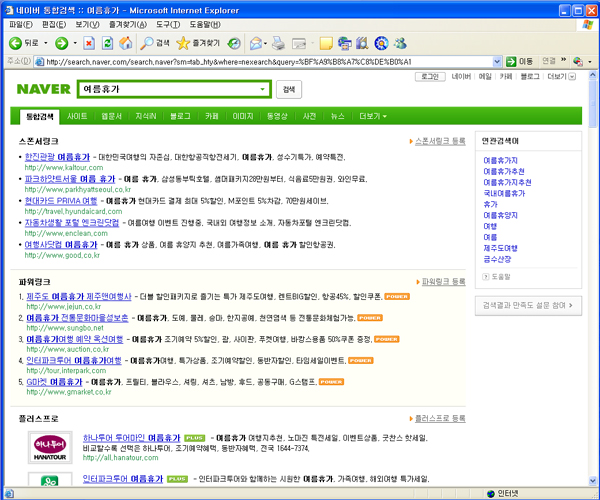
Task: Open the 한진관광 여름휴가 sponsored link
Action: pyautogui.click(x=57, y=157)
